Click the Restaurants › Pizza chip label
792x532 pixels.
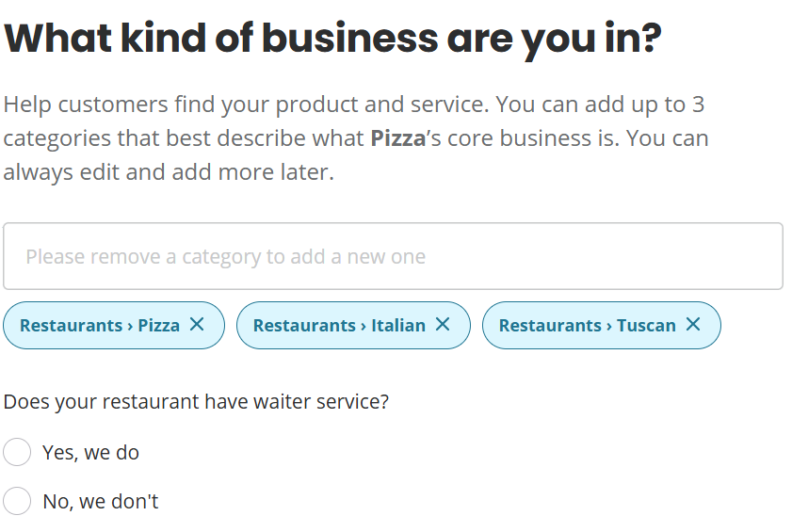[99, 326]
